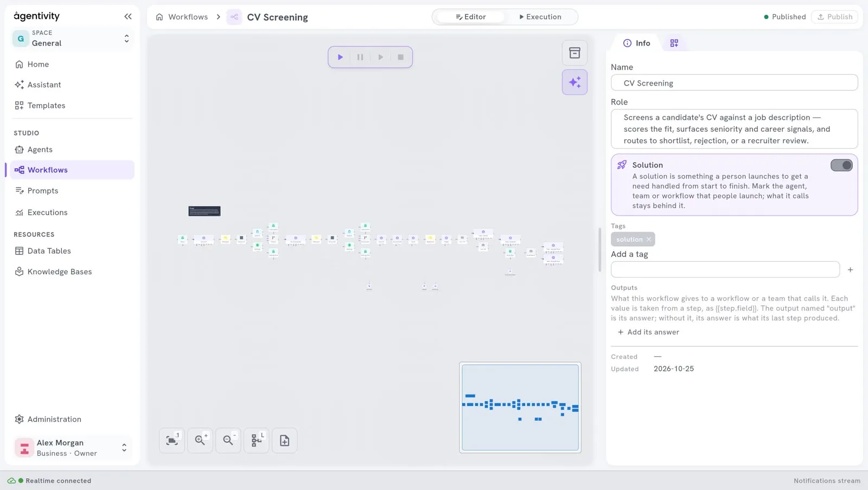Stop the workflow run
The height and width of the screenshot is (490, 868).
[400, 57]
